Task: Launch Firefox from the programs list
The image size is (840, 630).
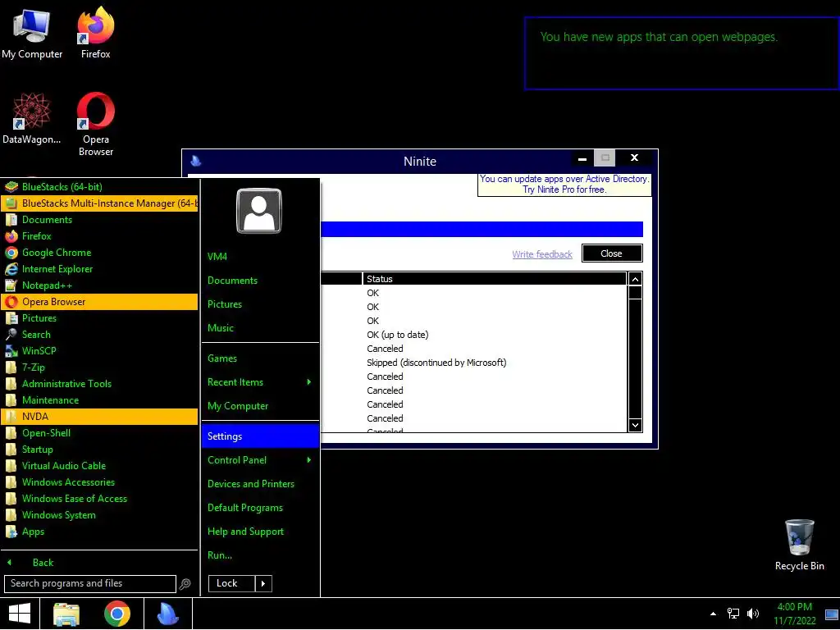Action: coord(99,236)
